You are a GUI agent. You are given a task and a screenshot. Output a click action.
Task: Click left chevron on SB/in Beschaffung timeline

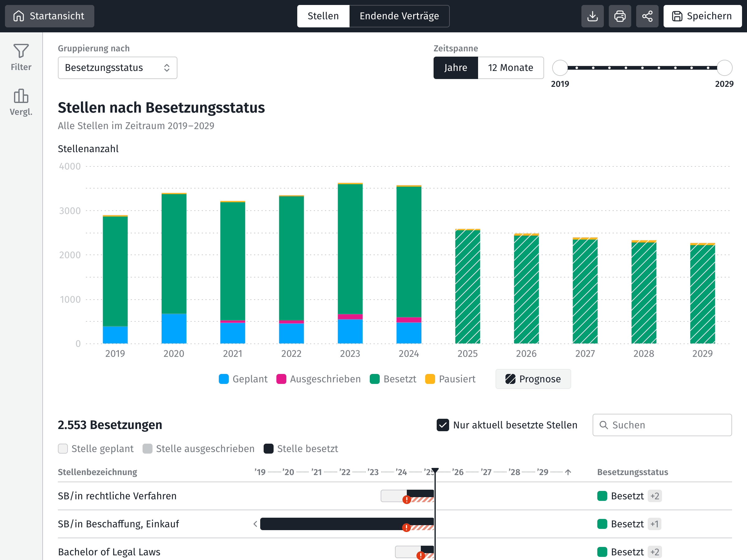click(x=255, y=524)
